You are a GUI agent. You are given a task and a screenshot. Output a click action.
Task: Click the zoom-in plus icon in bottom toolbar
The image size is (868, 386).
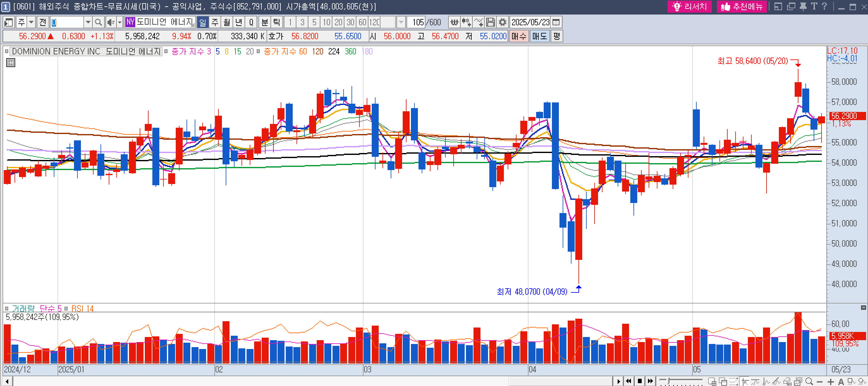(x=831, y=382)
